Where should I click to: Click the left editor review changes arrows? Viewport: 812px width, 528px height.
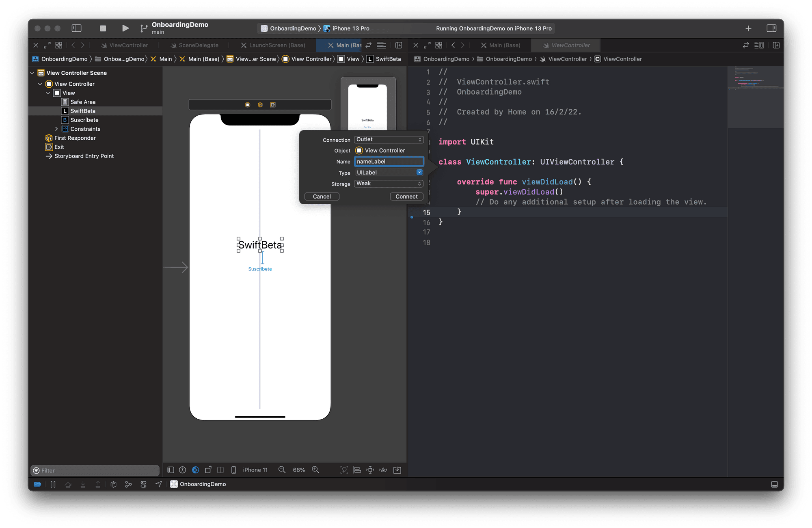(x=368, y=45)
